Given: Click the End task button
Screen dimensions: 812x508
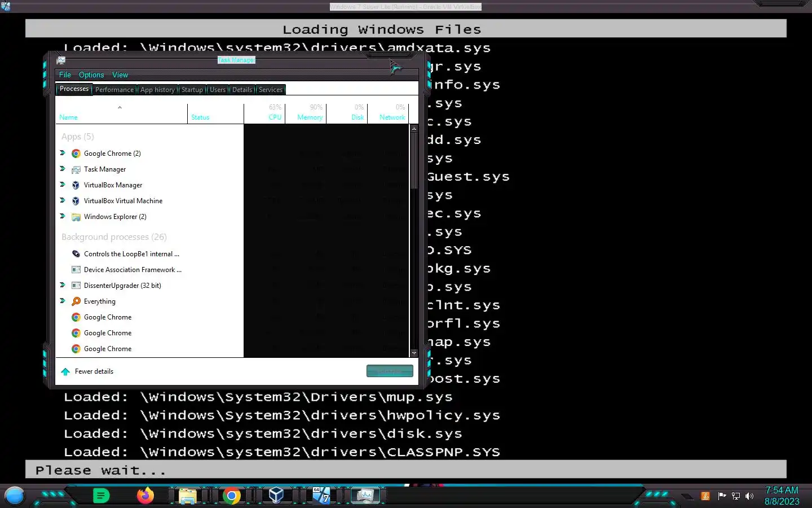Looking at the screenshot, I should (x=390, y=371).
